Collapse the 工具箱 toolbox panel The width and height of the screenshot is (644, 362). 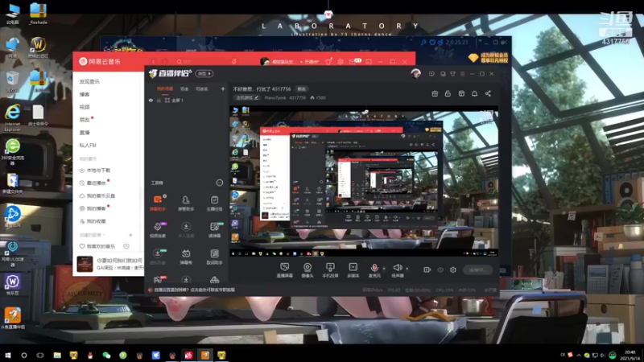coord(220,183)
